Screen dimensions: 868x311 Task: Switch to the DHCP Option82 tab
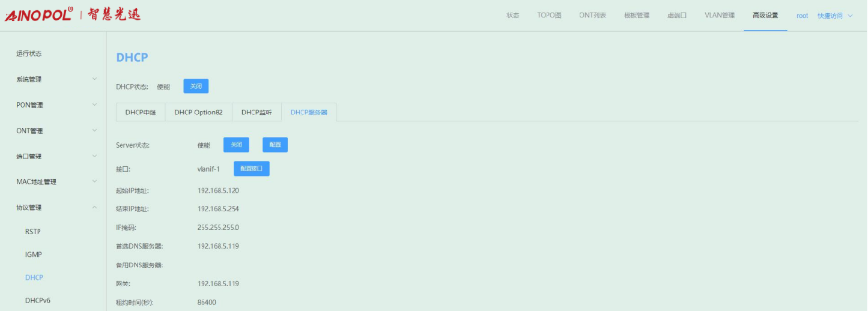198,112
